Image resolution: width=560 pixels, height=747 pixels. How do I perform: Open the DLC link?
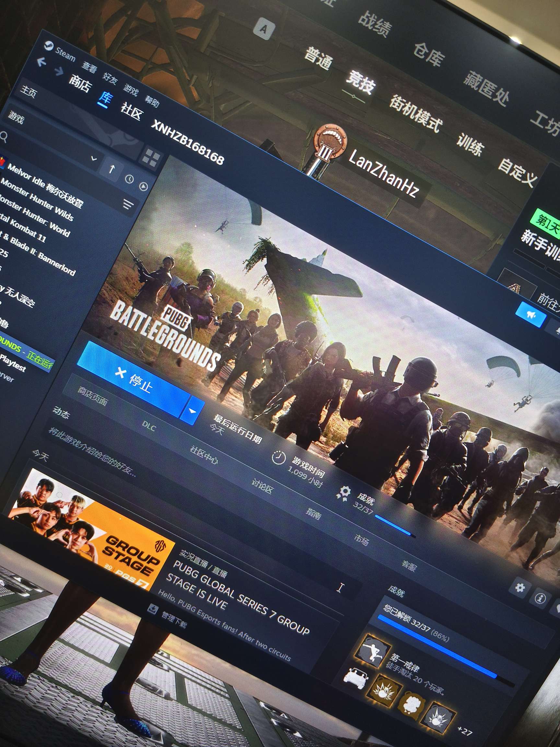(149, 427)
